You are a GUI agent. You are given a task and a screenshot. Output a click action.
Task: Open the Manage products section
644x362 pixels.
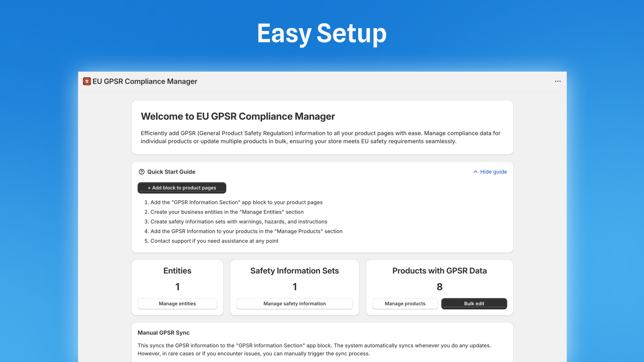[x=405, y=304]
